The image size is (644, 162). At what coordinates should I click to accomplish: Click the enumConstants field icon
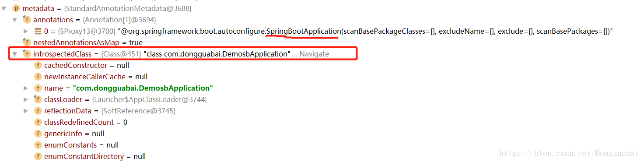(38, 145)
